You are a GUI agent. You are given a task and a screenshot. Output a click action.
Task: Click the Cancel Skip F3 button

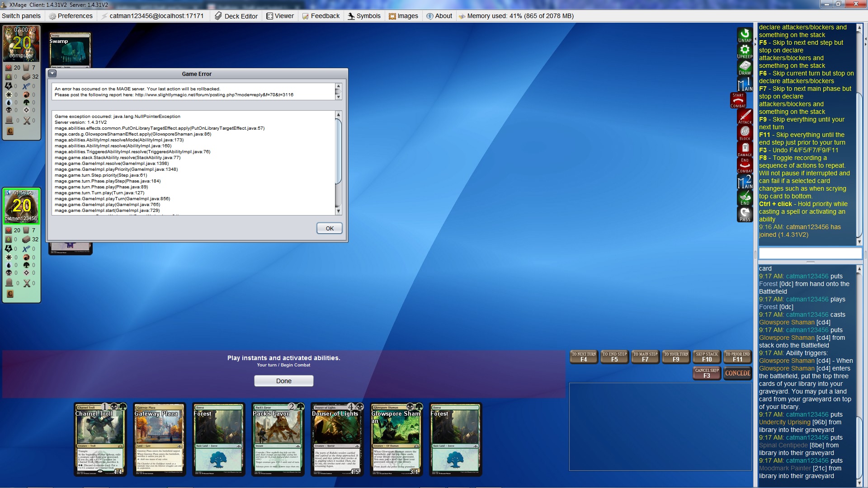(x=707, y=373)
